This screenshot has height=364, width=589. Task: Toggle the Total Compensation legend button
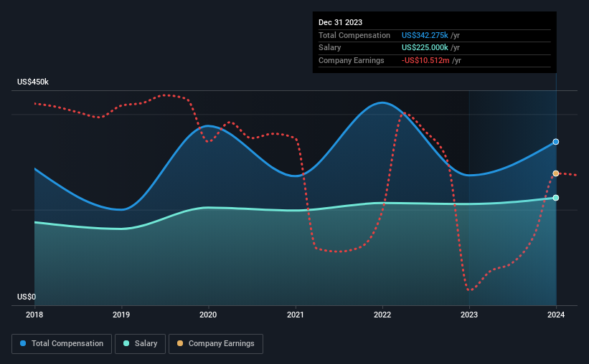tap(62, 344)
